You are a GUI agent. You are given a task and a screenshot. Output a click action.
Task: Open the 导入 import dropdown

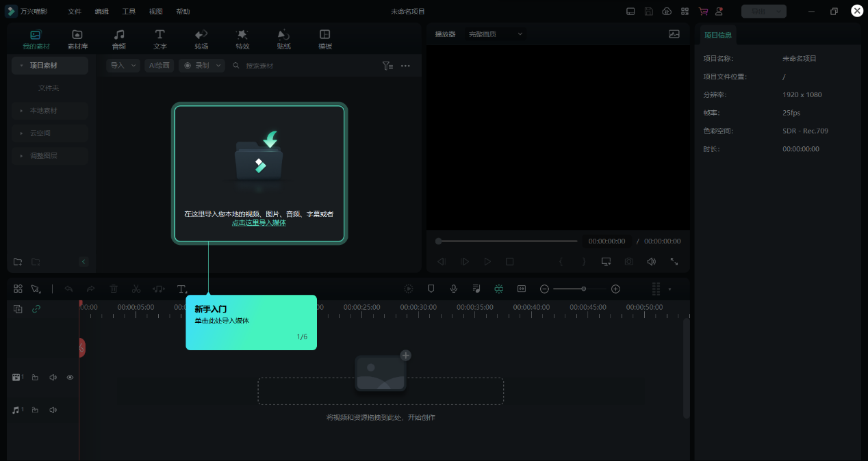pos(123,66)
